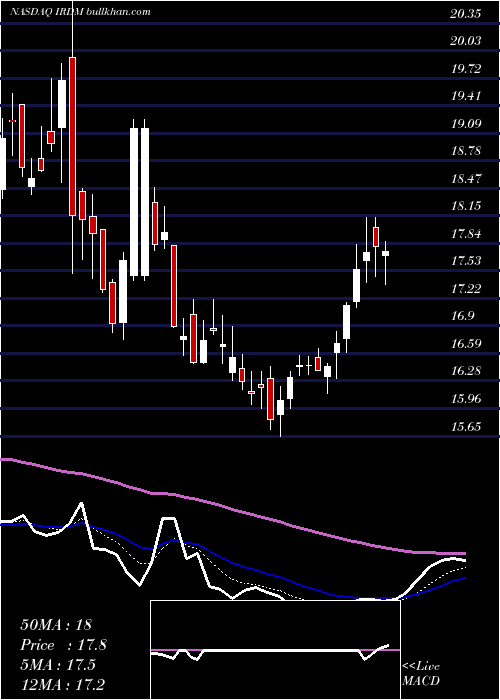This screenshot has width=500, height=700.
Task: Click the lowest white candle near 15.65
Action: (280, 408)
